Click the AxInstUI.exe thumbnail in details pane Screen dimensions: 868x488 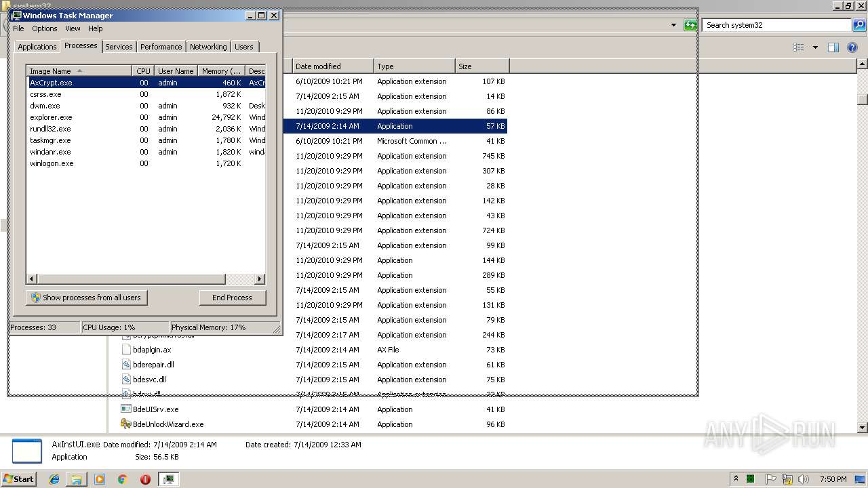click(x=27, y=451)
